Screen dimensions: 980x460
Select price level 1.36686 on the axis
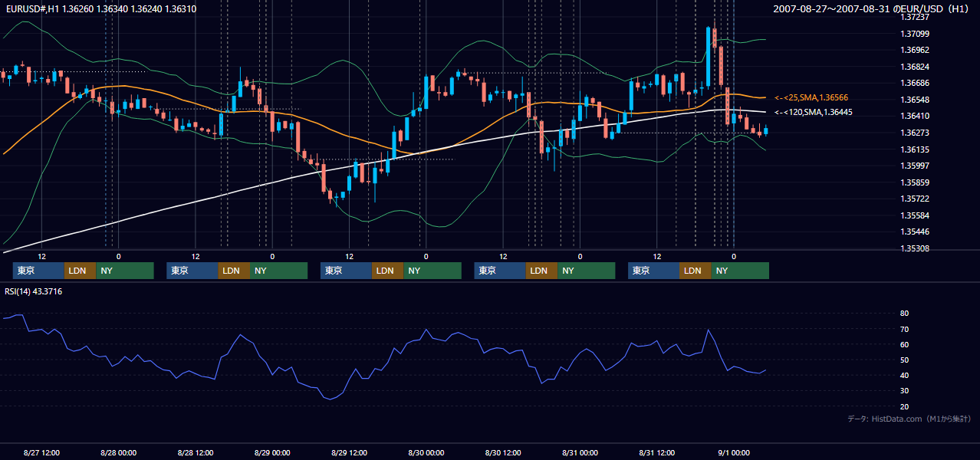tap(916, 83)
